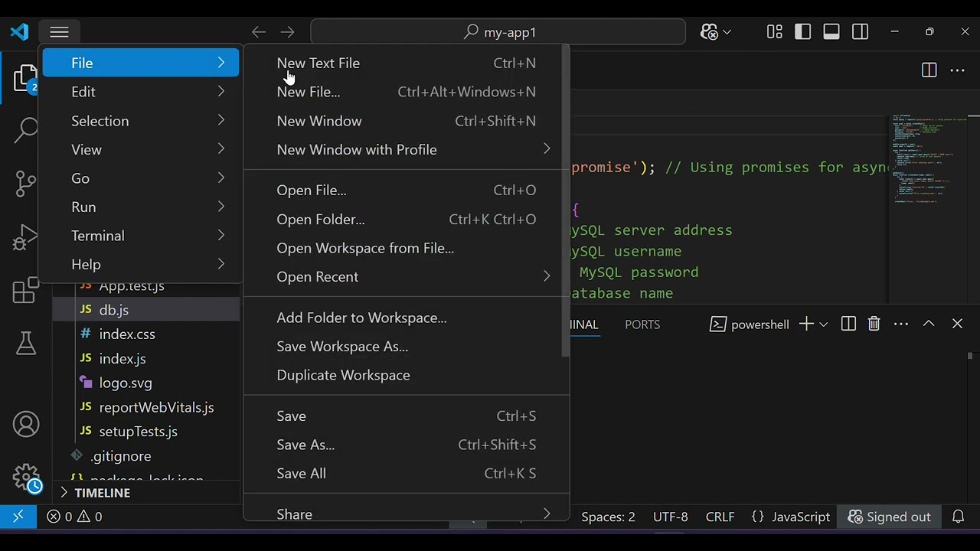Click the File menu vertical scrollbar
This screenshot has height=551, width=980.
(x=566, y=202)
